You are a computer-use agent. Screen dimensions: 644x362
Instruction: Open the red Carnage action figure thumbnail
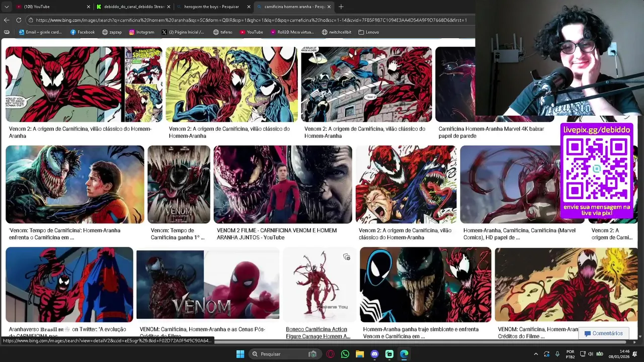tap(319, 284)
